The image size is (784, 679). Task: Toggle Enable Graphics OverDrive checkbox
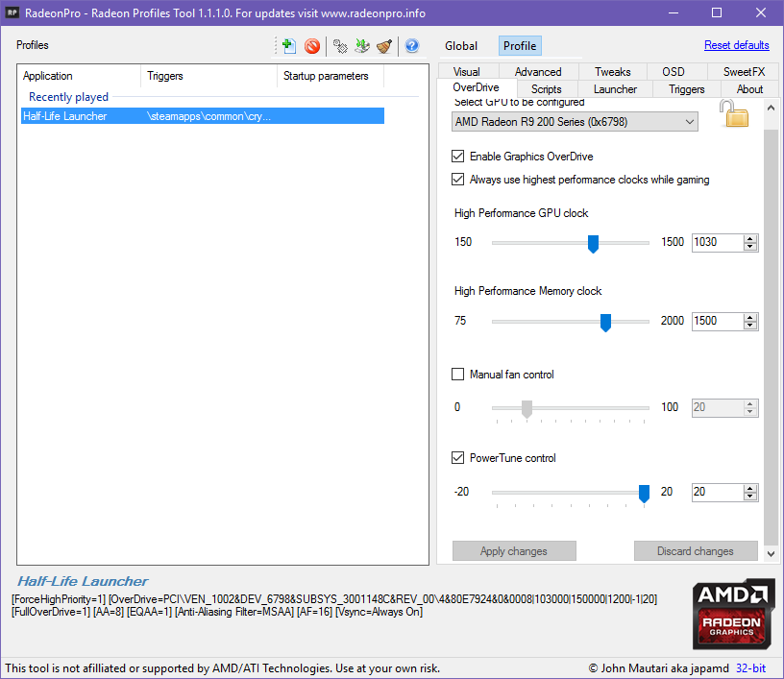457,157
